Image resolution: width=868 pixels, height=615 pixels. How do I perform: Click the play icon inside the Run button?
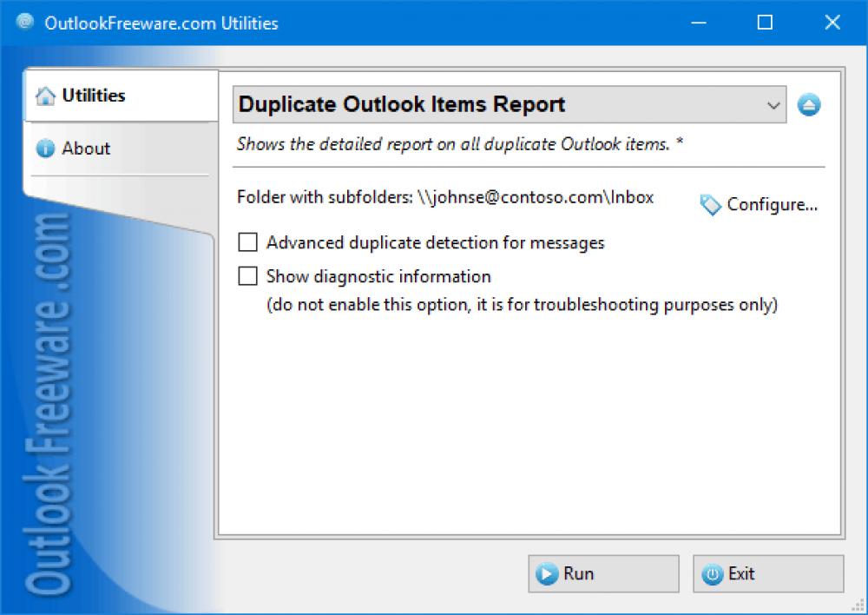coord(548,573)
